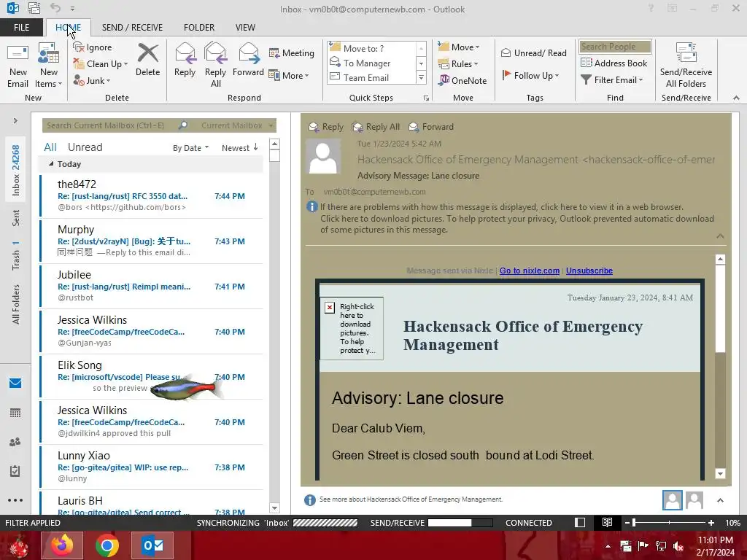Screen dimensions: 747x560
Task: Click the ribbon Reply icon
Action: 185,60
